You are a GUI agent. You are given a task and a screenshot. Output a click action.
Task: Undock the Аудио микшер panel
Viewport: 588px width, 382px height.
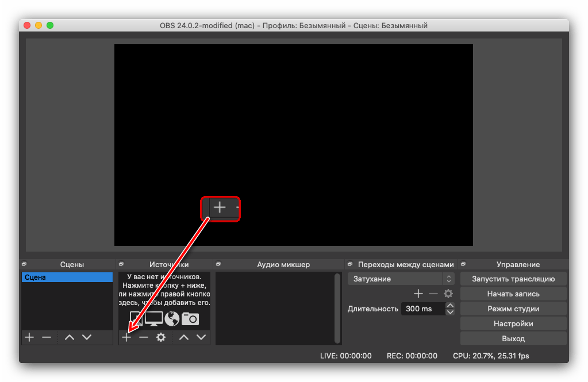tap(218, 264)
